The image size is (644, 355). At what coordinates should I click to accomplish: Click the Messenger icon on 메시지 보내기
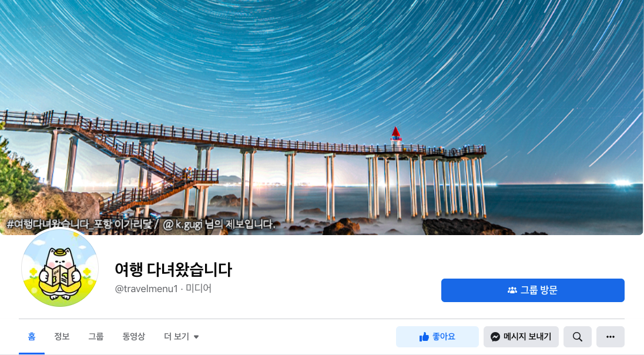click(495, 337)
